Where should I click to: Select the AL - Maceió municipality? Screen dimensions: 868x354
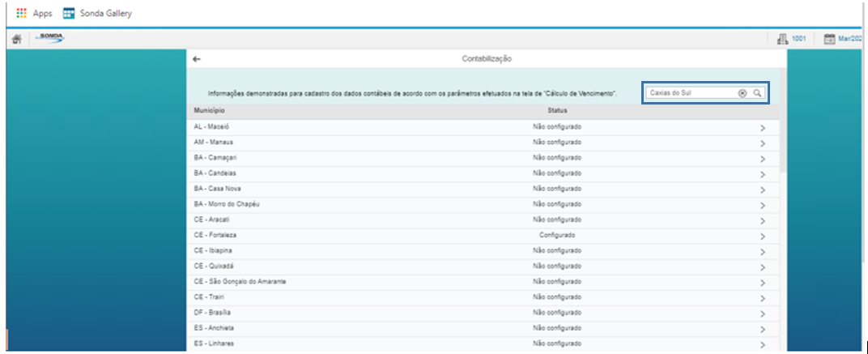[x=212, y=127]
